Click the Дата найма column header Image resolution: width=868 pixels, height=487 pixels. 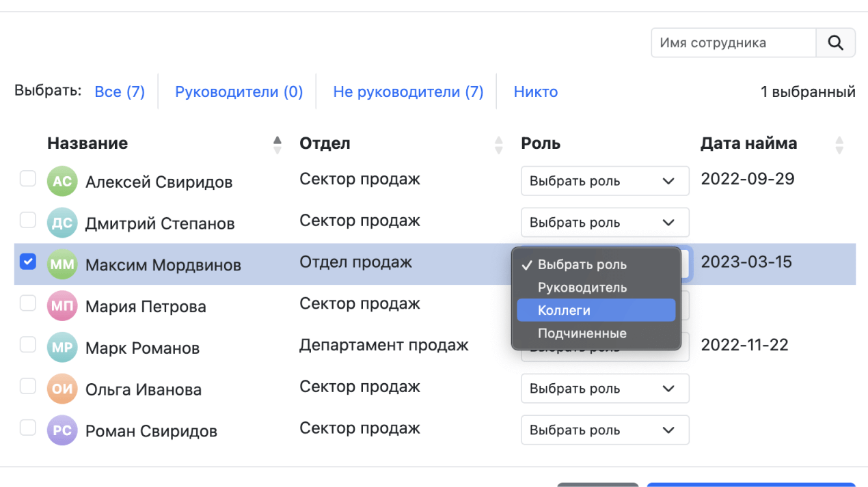[x=748, y=143]
